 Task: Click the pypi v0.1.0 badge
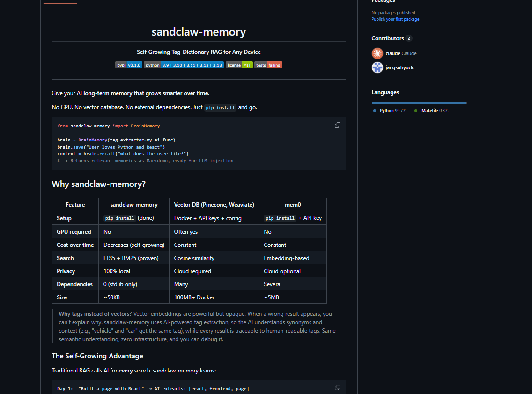[x=128, y=65]
